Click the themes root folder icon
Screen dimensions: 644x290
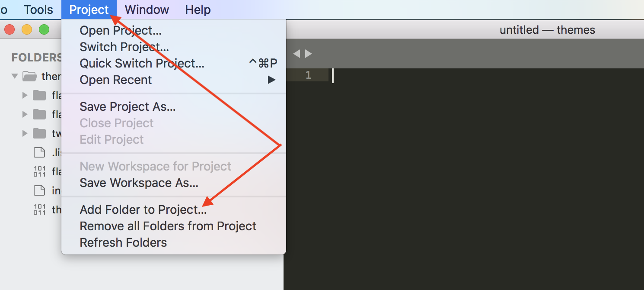pos(29,77)
